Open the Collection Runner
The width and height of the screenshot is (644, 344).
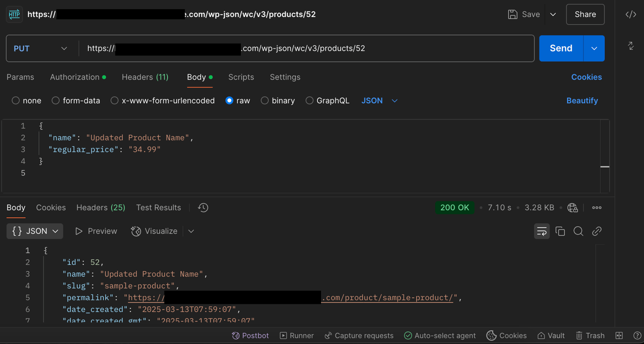(x=297, y=336)
